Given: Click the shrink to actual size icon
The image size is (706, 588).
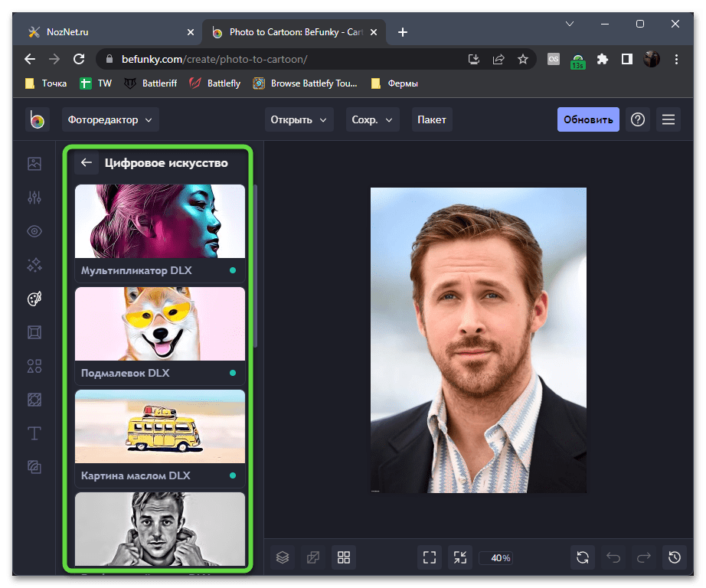Looking at the screenshot, I should (460, 558).
